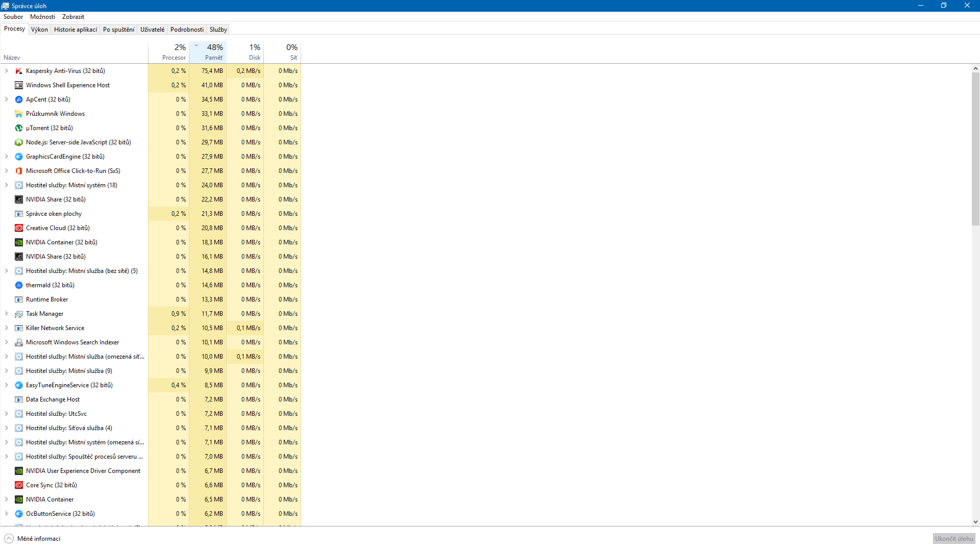Click the NVIDIA User Experience Driver Component icon

[x=19, y=471]
